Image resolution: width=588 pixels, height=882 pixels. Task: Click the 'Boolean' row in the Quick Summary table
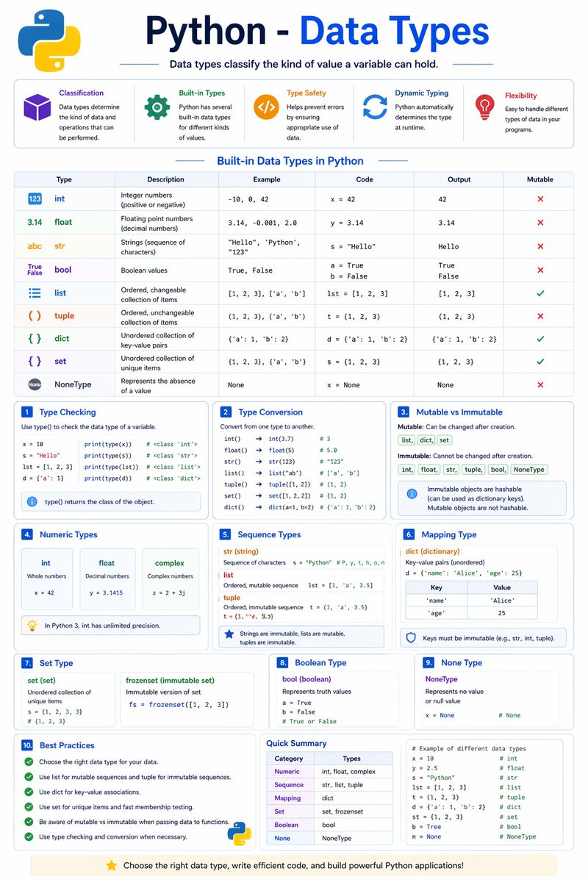click(x=329, y=825)
